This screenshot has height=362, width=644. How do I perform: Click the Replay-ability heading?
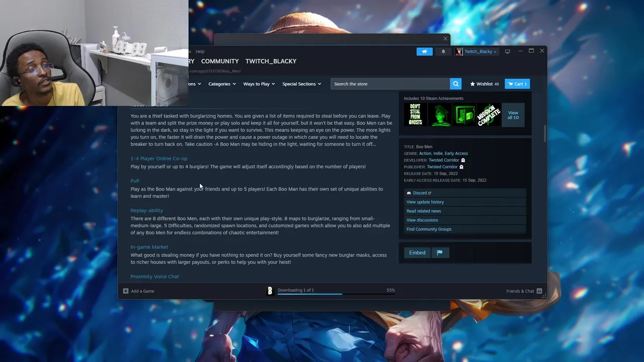[x=146, y=211]
